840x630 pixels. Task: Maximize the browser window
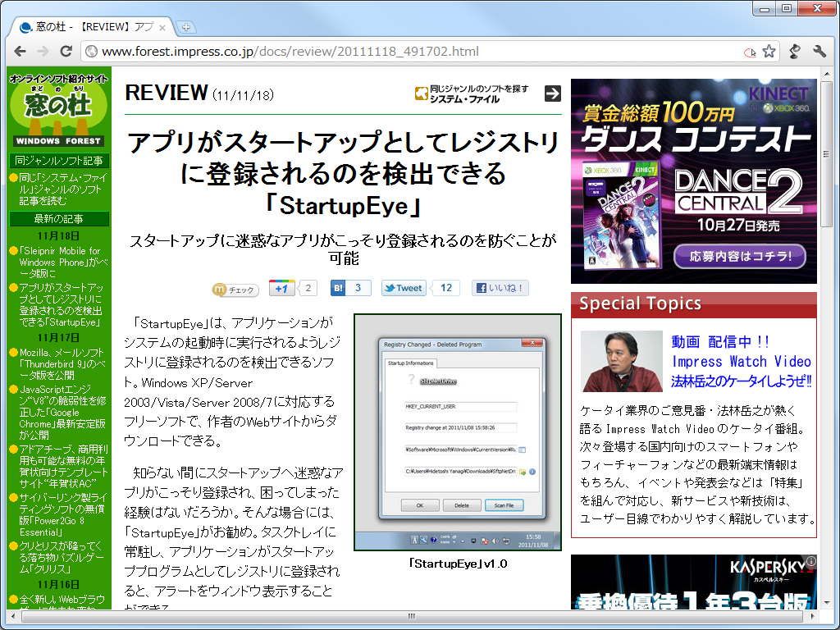(x=786, y=8)
